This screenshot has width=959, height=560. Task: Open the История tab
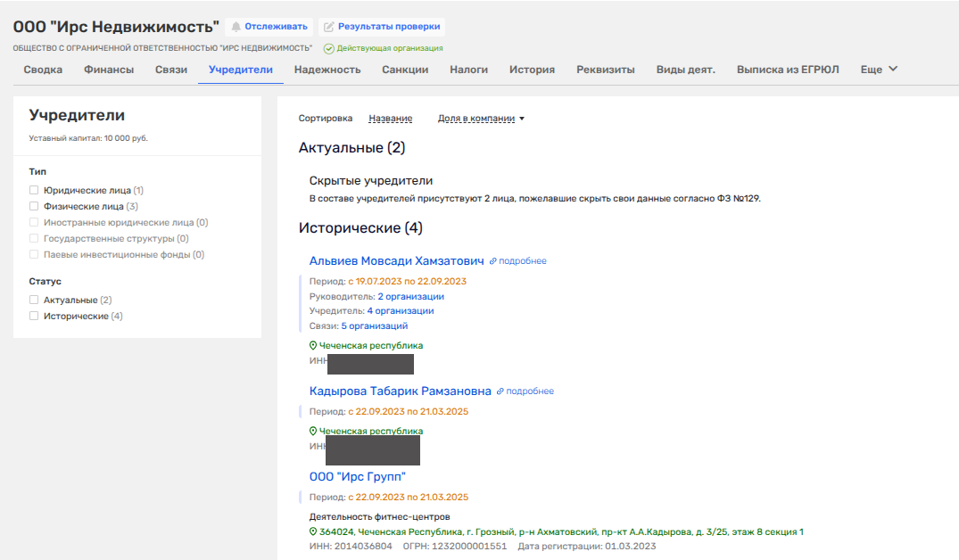pos(532,70)
